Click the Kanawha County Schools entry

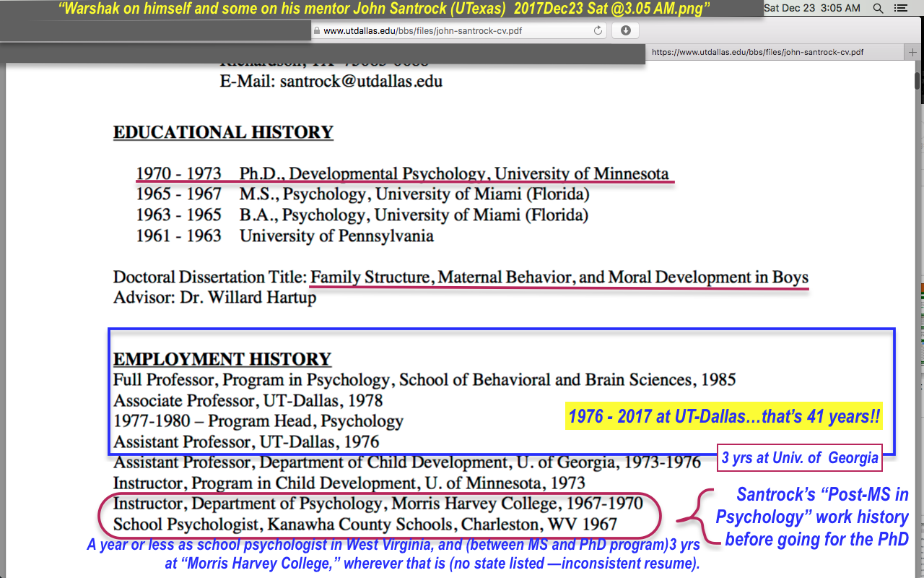click(x=365, y=525)
